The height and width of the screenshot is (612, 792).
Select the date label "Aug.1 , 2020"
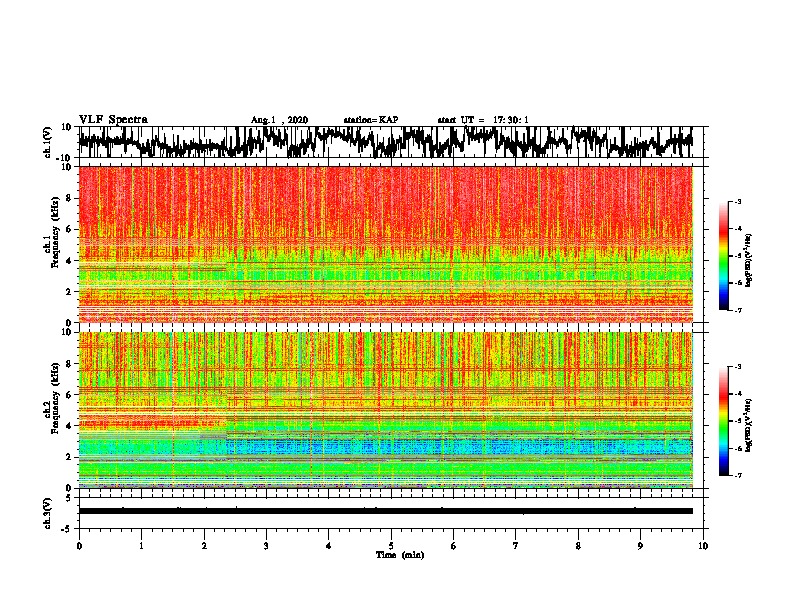click(x=279, y=120)
